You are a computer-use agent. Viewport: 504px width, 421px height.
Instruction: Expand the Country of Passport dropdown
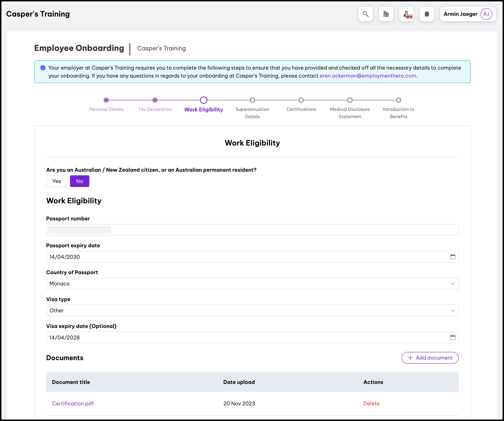coord(252,284)
